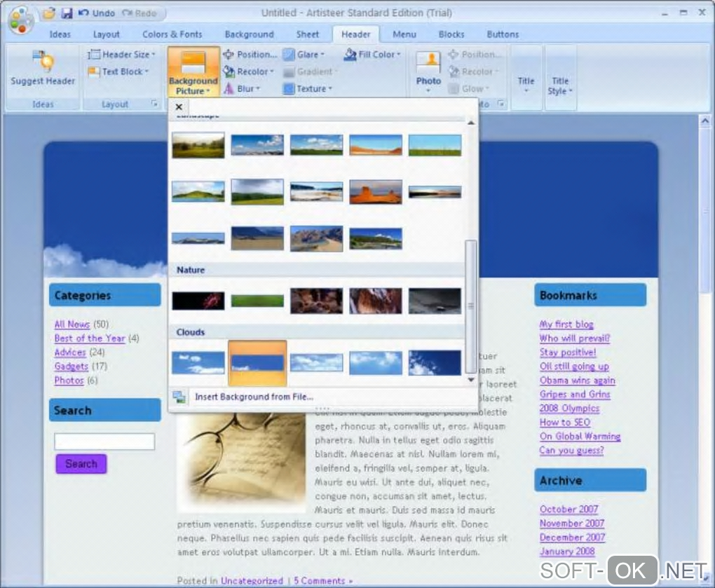Viewport: 715px width, 588px height.
Task: Open the Layout group dialog launcher
Action: coord(155,104)
